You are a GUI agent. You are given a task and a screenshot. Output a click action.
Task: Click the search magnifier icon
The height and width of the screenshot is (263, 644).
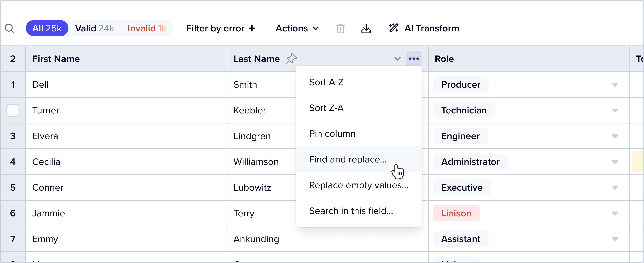click(9, 29)
